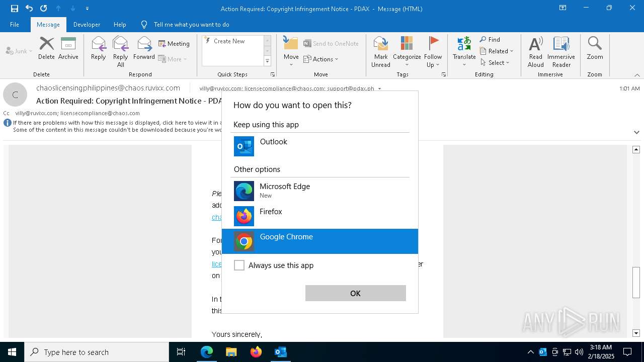Select Microsoft Edge to open the link
The height and width of the screenshot is (362, 644).
click(x=320, y=191)
